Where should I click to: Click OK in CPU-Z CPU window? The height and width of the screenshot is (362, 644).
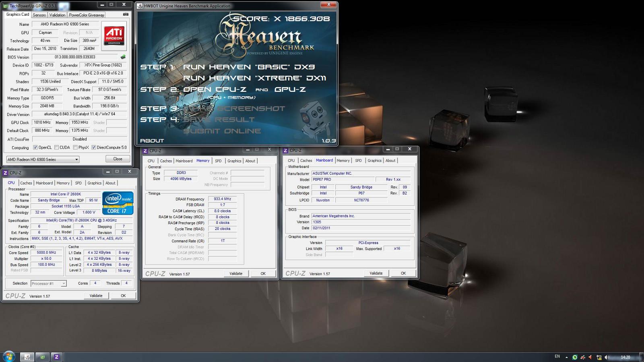pos(123,296)
